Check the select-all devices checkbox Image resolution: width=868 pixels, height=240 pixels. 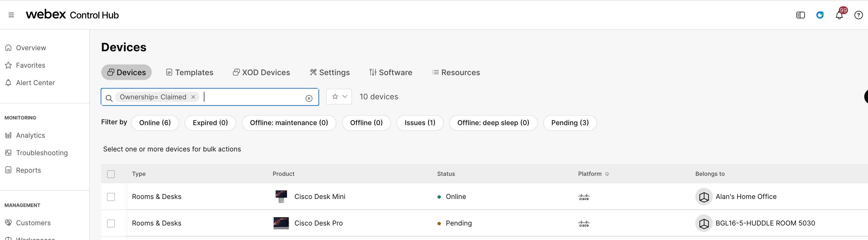pos(111,174)
